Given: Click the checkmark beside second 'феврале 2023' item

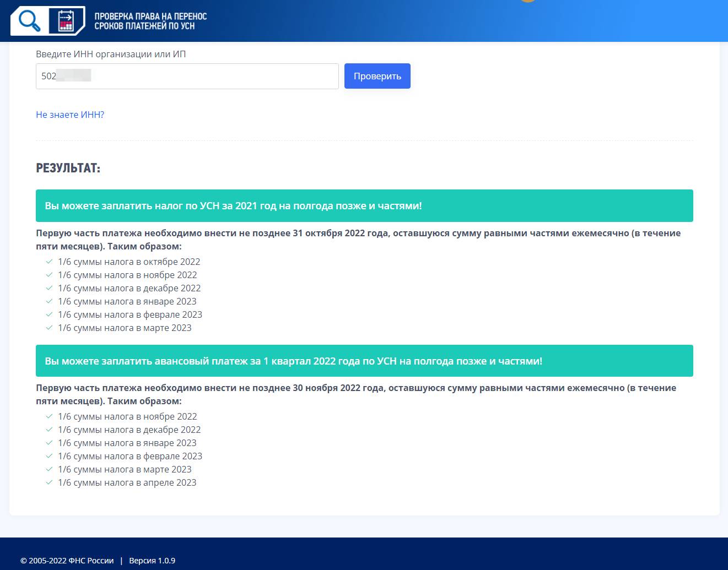Looking at the screenshot, I should pyautogui.click(x=49, y=456).
